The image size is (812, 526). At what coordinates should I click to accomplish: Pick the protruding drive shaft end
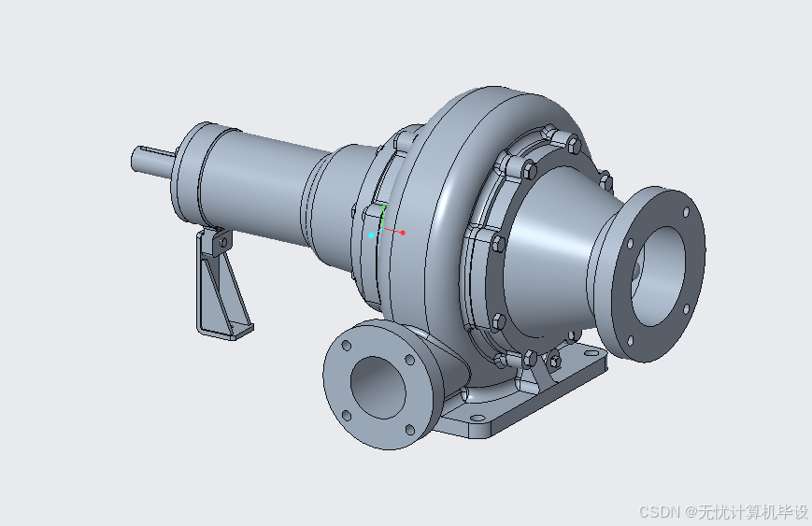coord(151,160)
